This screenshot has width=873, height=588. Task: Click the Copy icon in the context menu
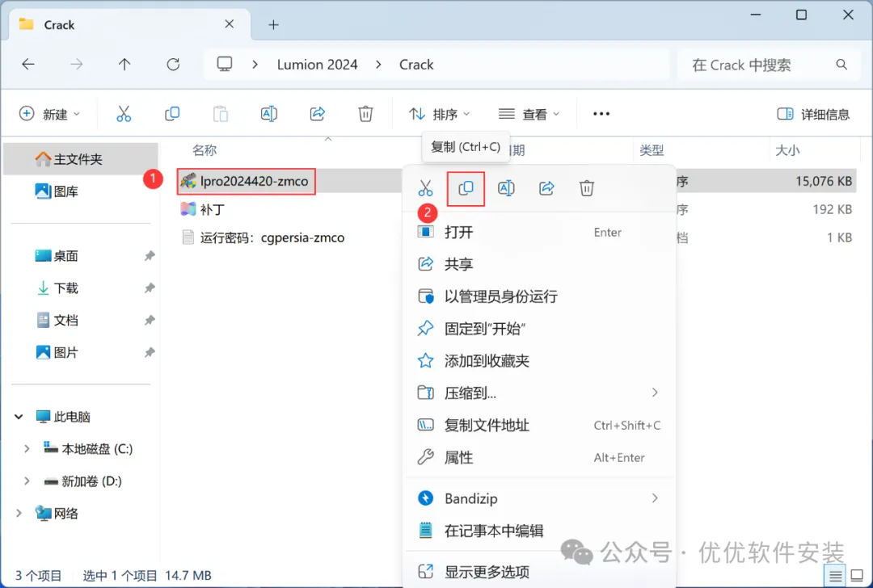[x=466, y=188]
